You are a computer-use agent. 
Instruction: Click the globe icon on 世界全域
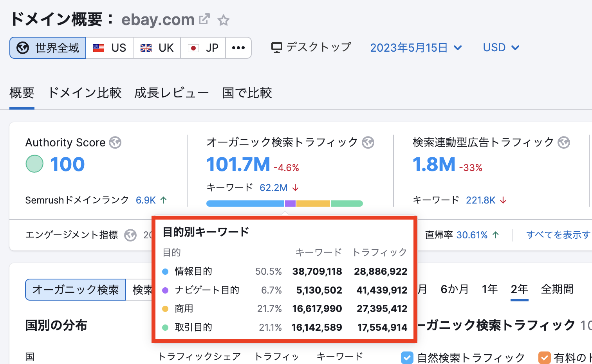coord(23,48)
